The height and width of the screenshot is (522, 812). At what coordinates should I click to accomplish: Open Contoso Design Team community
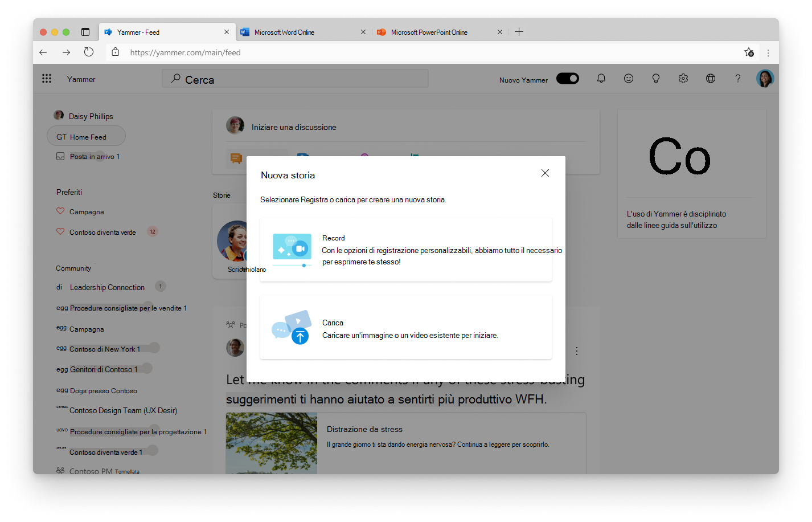123,411
